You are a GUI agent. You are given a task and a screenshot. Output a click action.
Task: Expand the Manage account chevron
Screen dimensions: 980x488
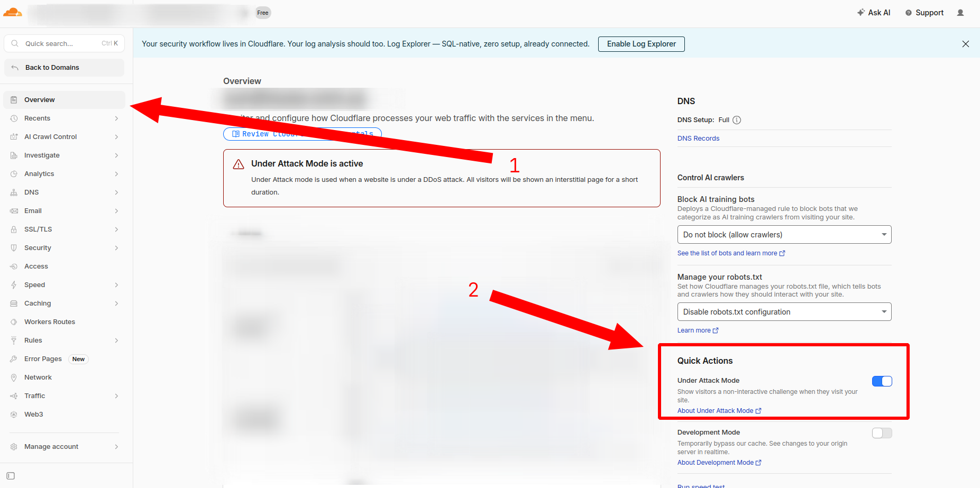(116, 447)
